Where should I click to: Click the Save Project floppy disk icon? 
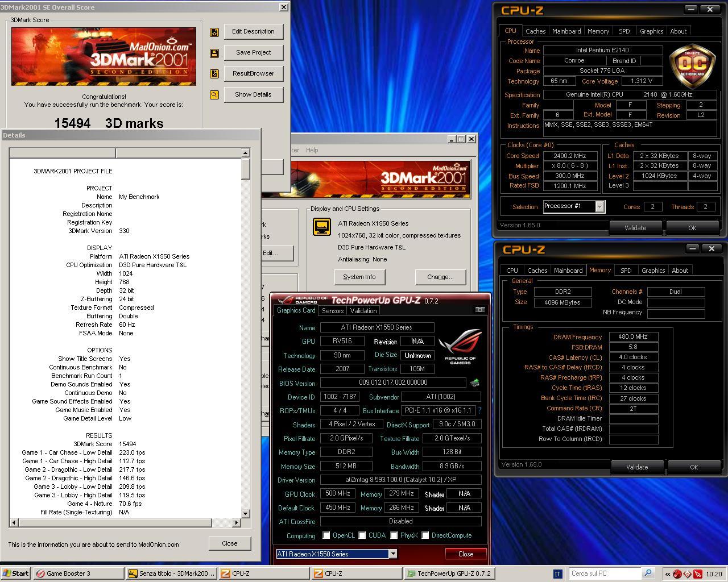click(214, 53)
